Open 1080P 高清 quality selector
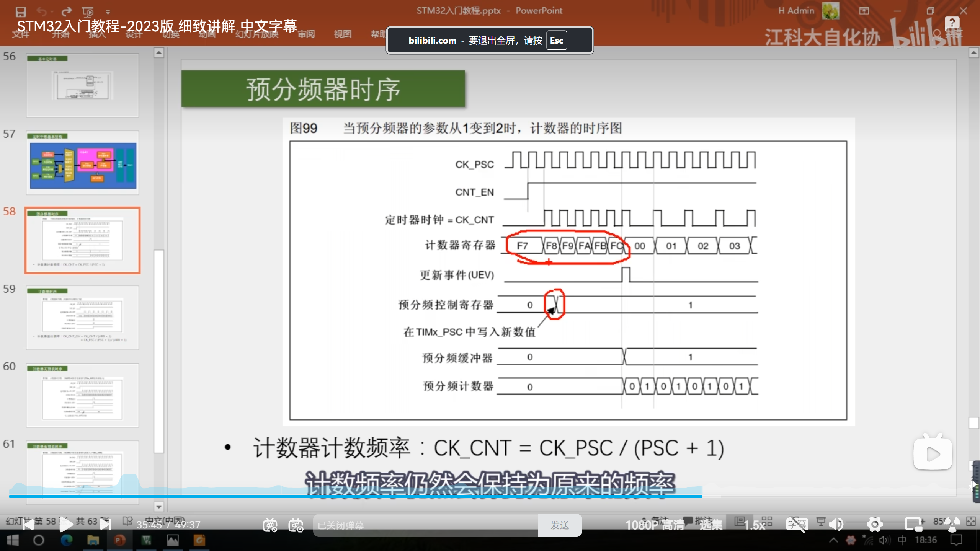Screen dimensions: 980x551 coord(655,525)
